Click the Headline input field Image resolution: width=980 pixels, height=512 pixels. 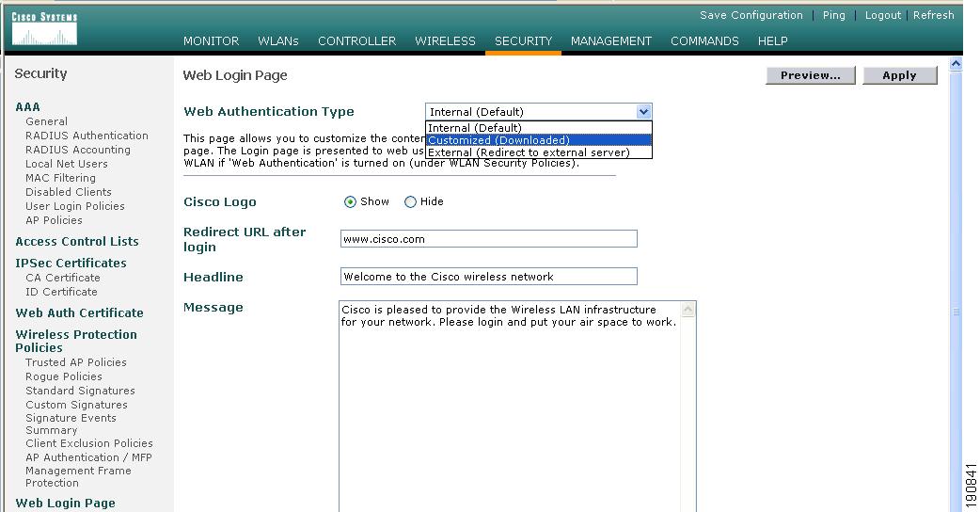(489, 277)
